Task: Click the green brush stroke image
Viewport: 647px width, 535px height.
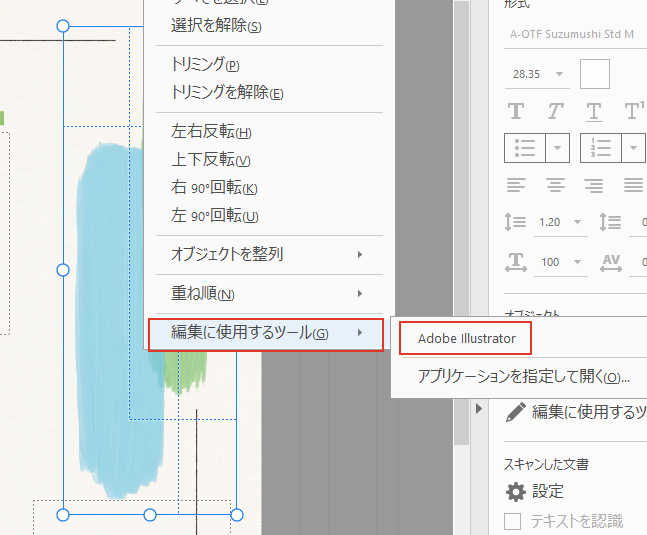Action: [x=186, y=371]
